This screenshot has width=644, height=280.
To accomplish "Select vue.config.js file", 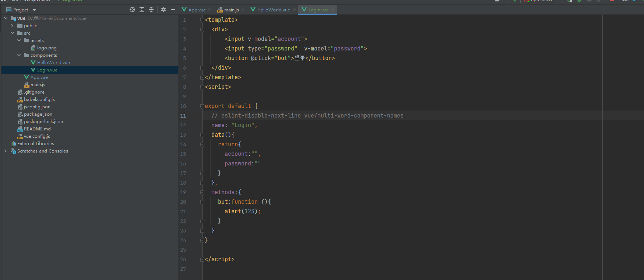I will coord(37,136).
